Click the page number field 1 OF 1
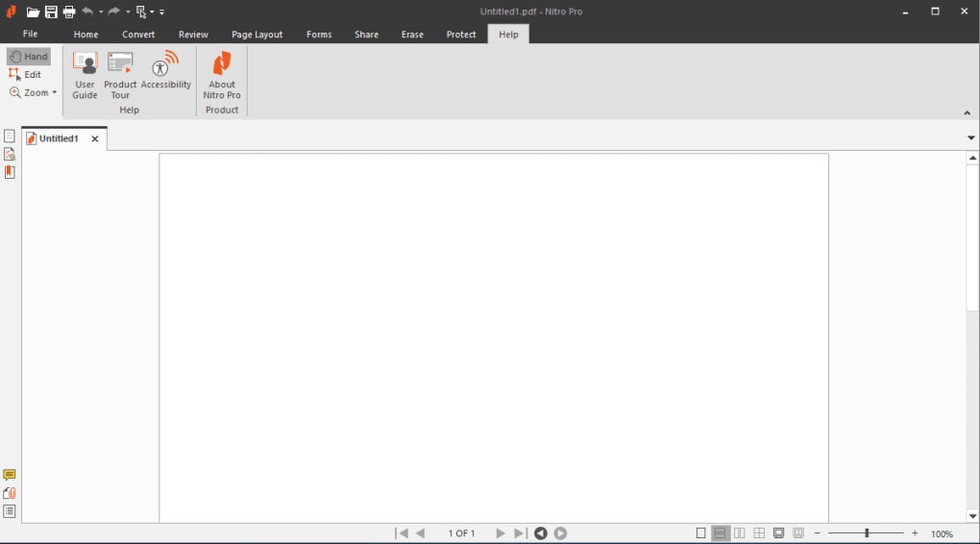This screenshot has height=544, width=980. [x=461, y=533]
